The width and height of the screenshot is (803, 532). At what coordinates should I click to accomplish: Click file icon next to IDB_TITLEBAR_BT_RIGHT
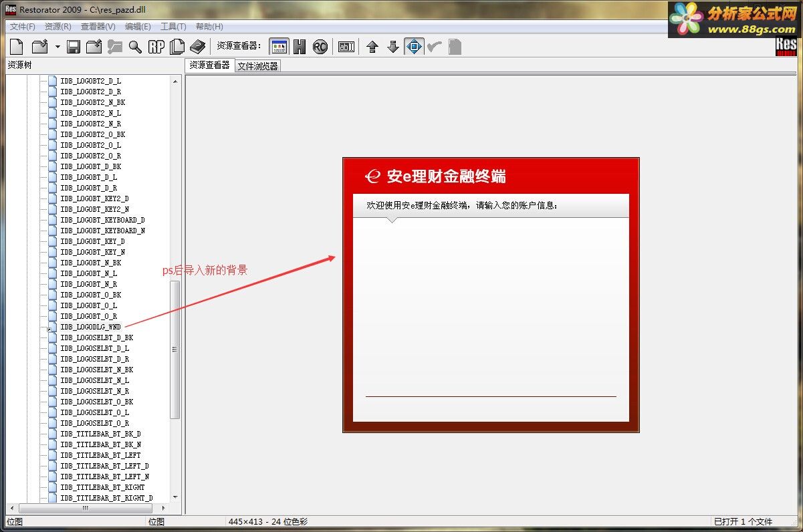click(52, 487)
